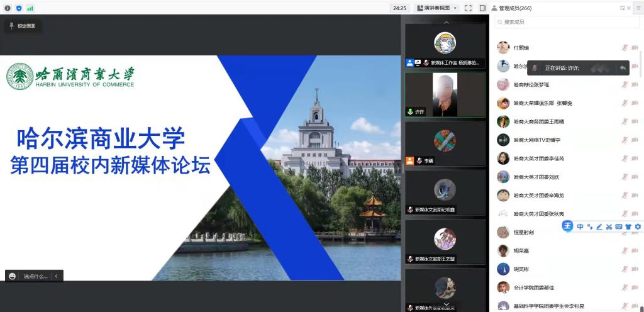The width and height of the screenshot is (644, 312).
Task: Open the meeting info icon
Action: click(7, 8)
